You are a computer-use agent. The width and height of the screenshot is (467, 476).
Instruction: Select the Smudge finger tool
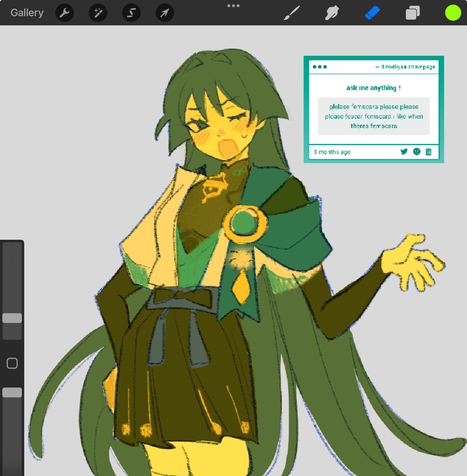(x=332, y=13)
